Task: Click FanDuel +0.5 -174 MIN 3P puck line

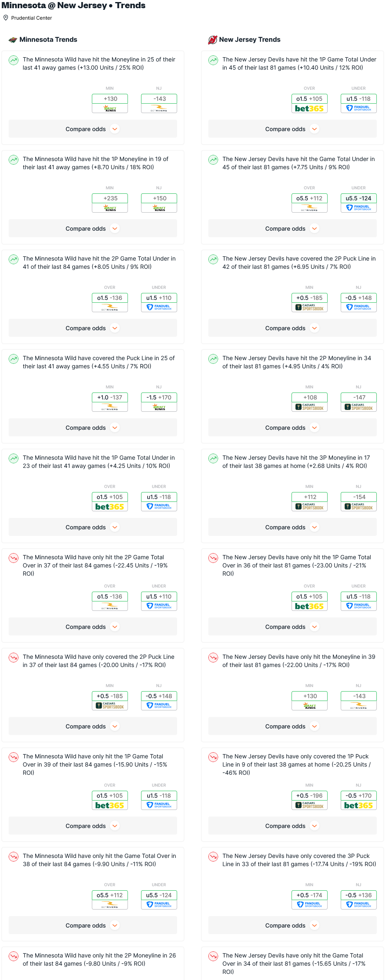Action: pyautogui.click(x=310, y=900)
